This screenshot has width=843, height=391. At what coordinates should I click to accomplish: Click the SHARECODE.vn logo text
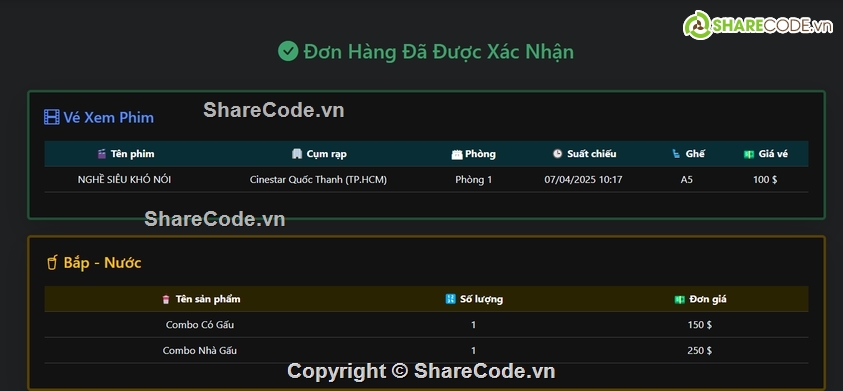point(773,25)
